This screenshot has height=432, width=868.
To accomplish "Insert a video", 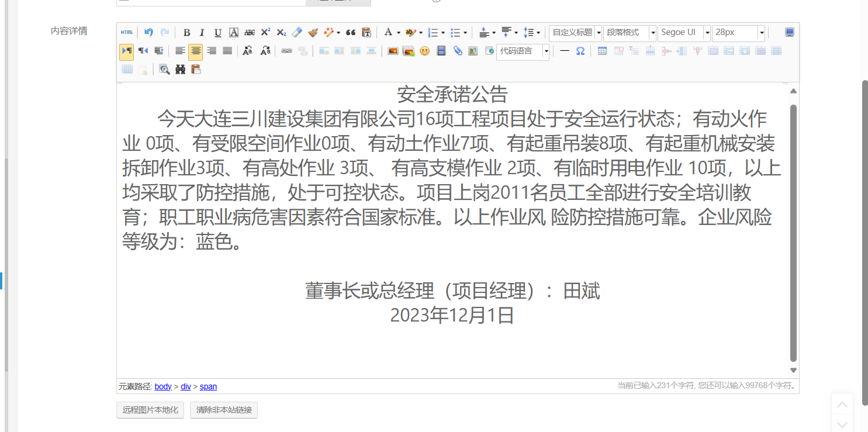I will 441,51.
